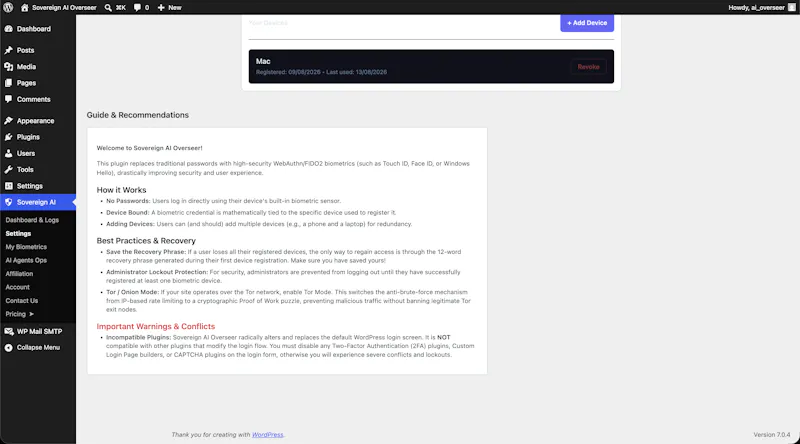Open the search command palette icon
The width and height of the screenshot is (800, 444).
pyautogui.click(x=108, y=8)
